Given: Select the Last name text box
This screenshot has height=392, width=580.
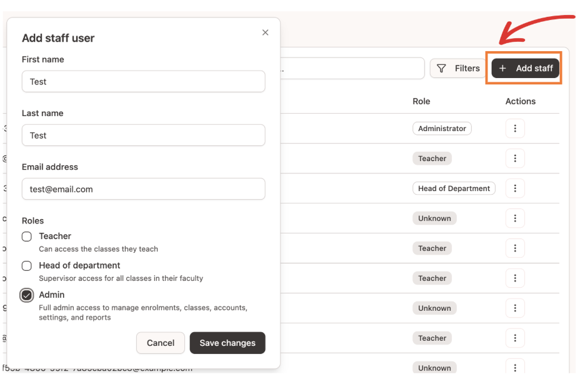Looking at the screenshot, I should (143, 135).
